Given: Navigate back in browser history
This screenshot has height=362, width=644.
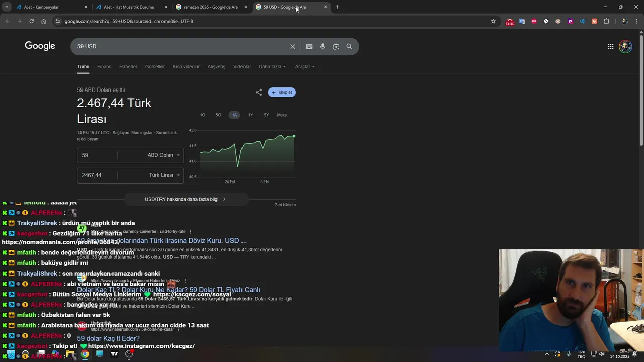Looking at the screenshot, I should (x=7, y=21).
